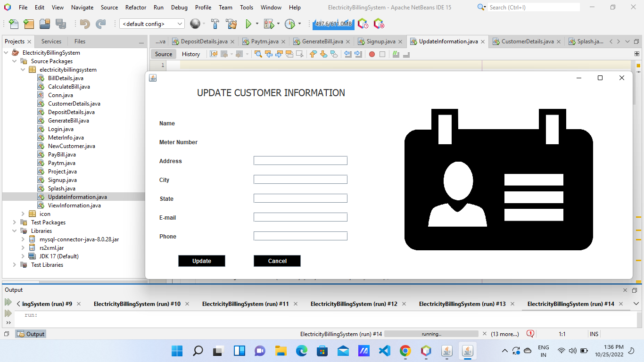Open the Profile Project icon
This screenshot has height=362, width=644.
click(290, 24)
